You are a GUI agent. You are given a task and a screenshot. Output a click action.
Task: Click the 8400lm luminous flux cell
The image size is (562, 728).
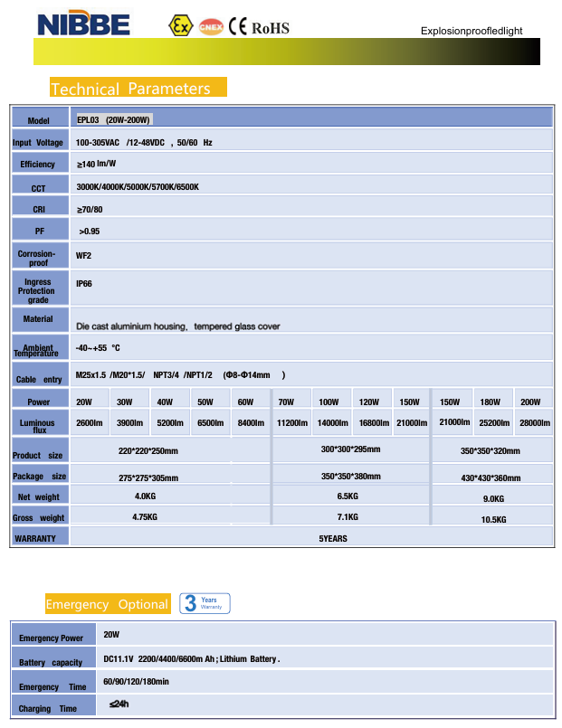click(251, 423)
